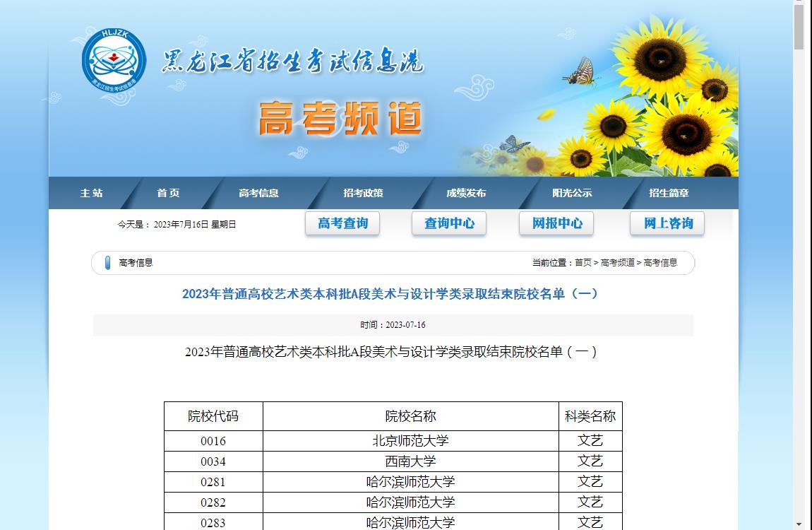Click today's date 2023年7月16日 星期日
The image size is (812, 530).
[195, 224]
